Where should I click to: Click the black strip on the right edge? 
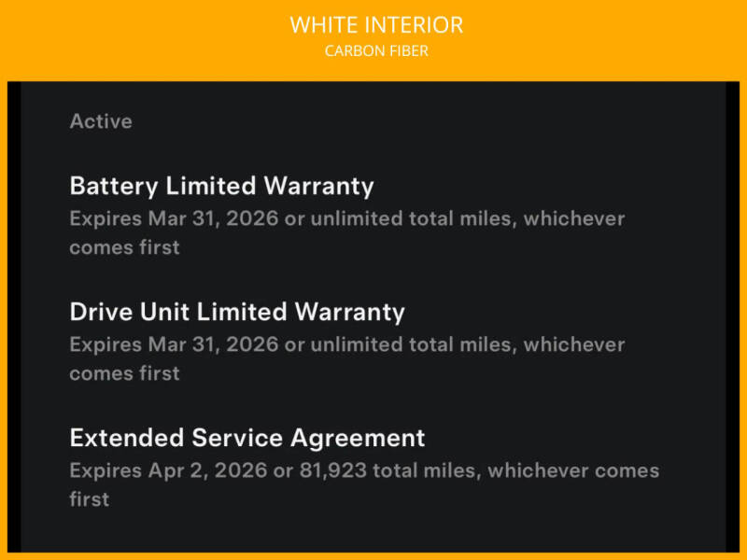[x=732, y=317]
